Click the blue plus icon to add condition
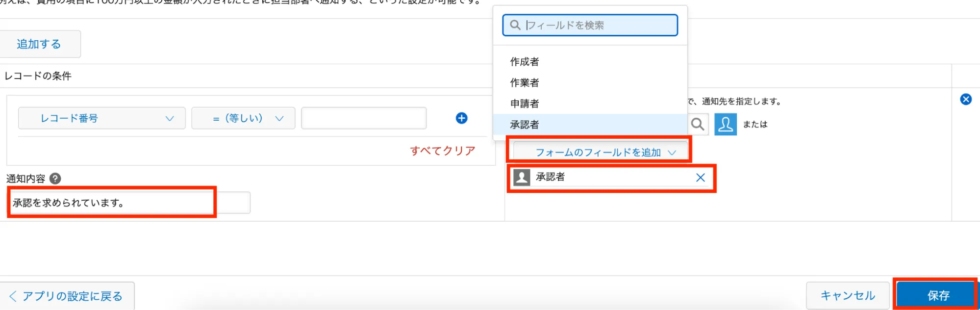The image size is (980, 310). tap(461, 118)
